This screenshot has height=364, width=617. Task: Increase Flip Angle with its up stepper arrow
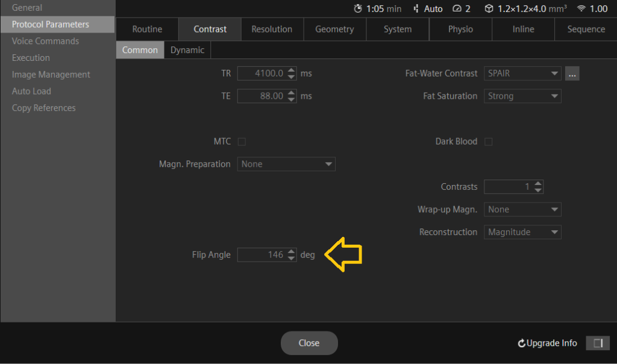click(291, 252)
